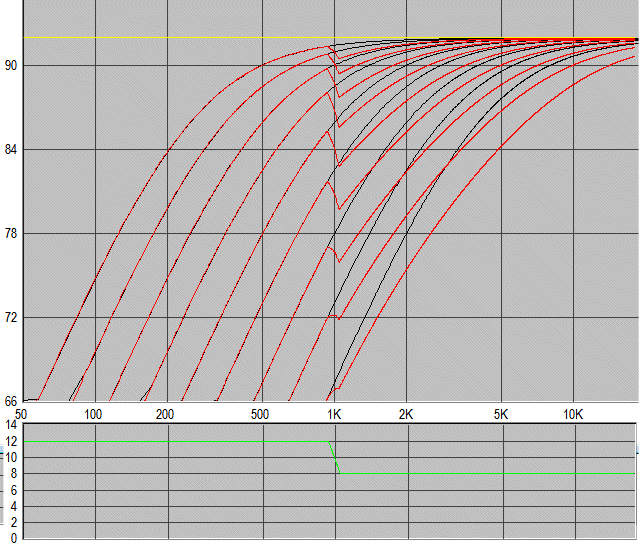Click the 5K frequency label
This screenshot has width=639, height=546.
pos(501,414)
